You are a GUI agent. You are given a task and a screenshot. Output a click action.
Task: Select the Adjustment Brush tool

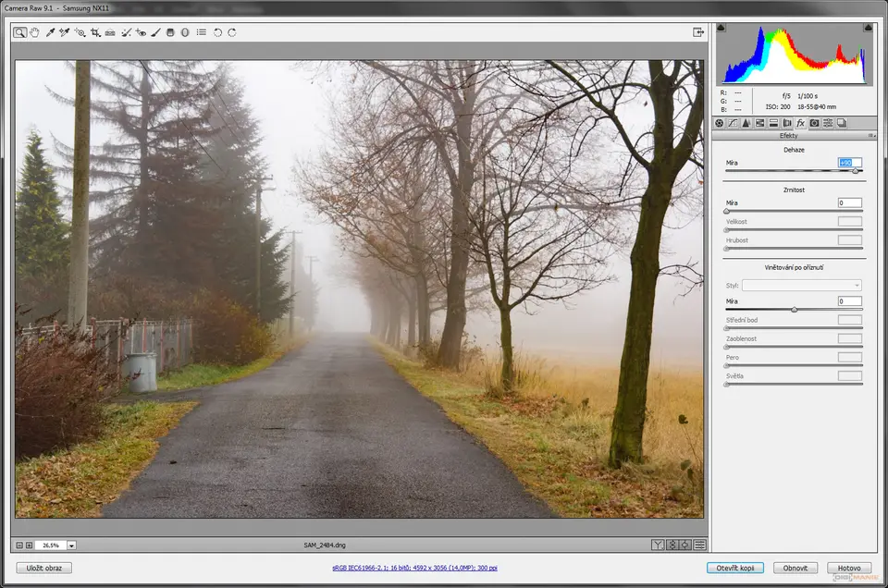[x=155, y=32]
